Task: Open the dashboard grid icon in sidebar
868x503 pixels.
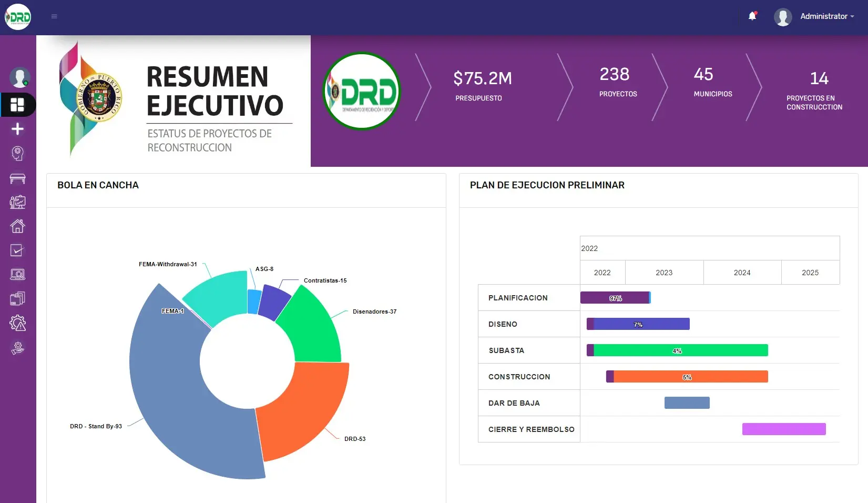Action: [17, 105]
